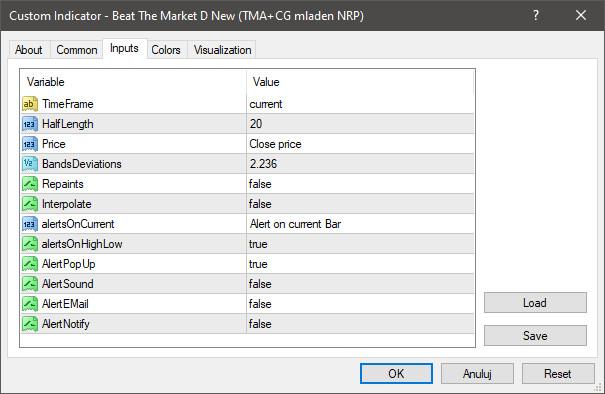Reset the indicator inputs
This screenshot has width=605, height=394.
point(558,374)
